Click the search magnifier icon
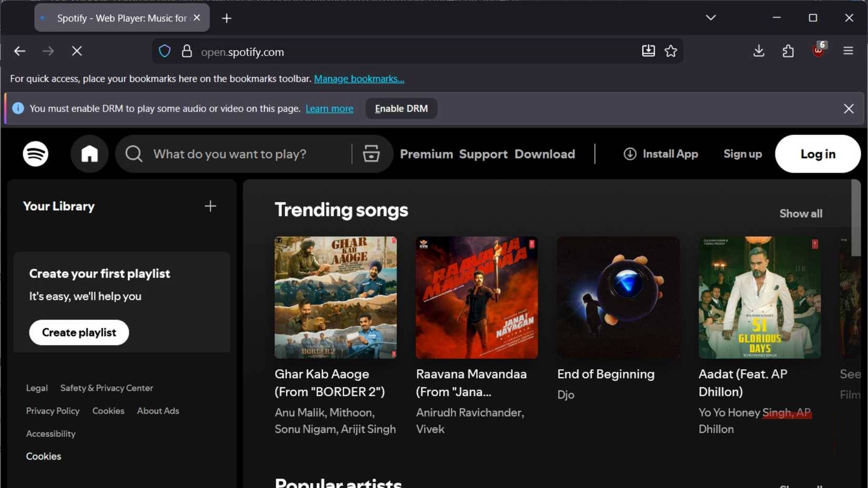The width and height of the screenshot is (868, 488). pyautogui.click(x=133, y=154)
